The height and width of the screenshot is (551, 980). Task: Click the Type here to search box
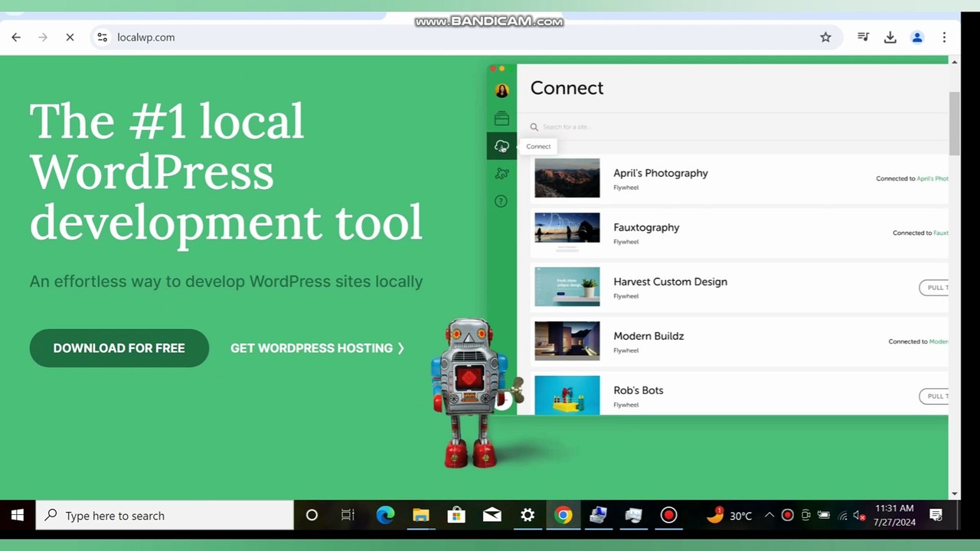[165, 515]
